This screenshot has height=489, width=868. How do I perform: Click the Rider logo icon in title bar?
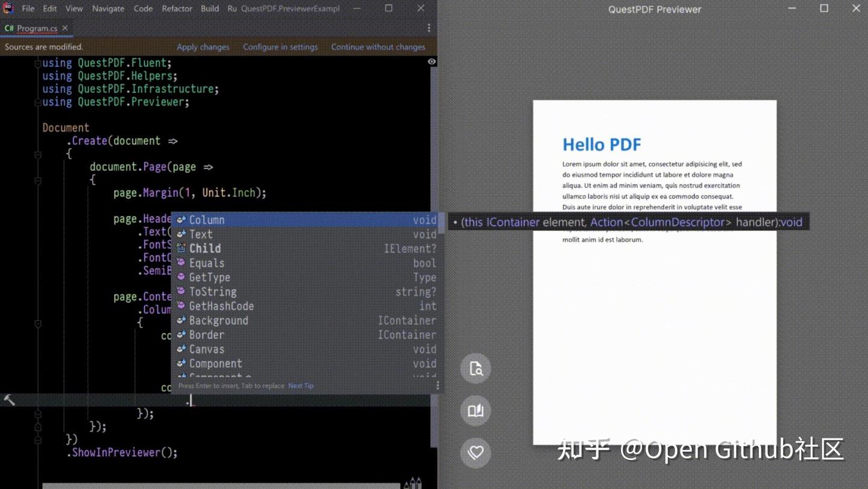tap(8, 8)
